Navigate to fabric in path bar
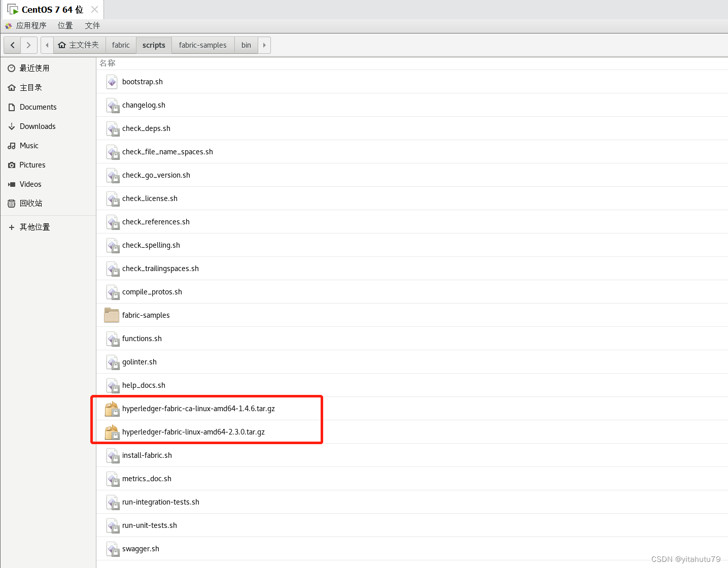Image resolution: width=728 pixels, height=568 pixels. 121,45
